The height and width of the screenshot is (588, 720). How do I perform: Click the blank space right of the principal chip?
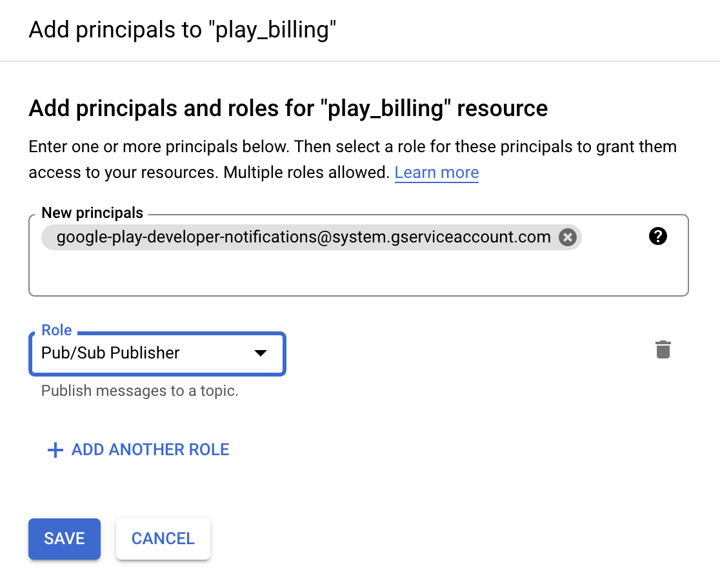(x=613, y=237)
